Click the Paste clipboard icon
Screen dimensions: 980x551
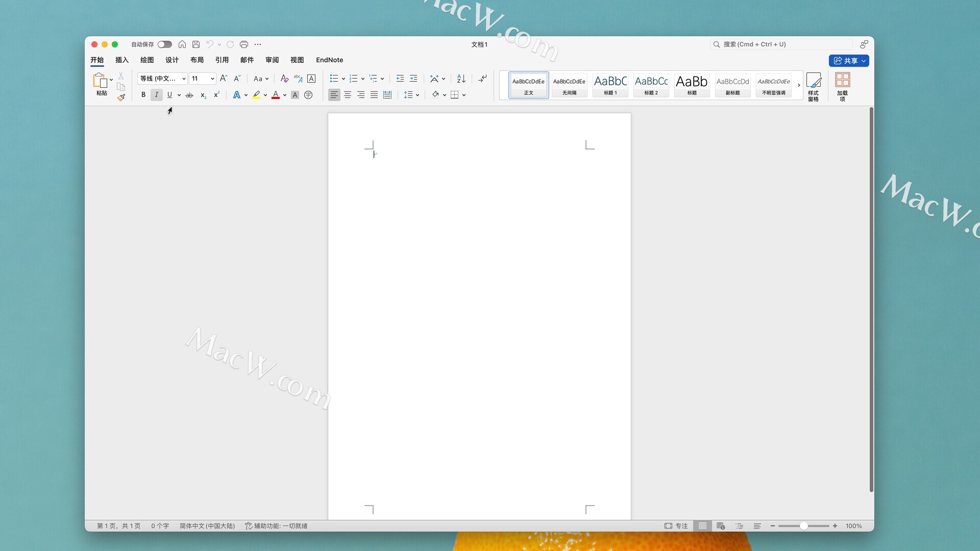[x=100, y=80]
